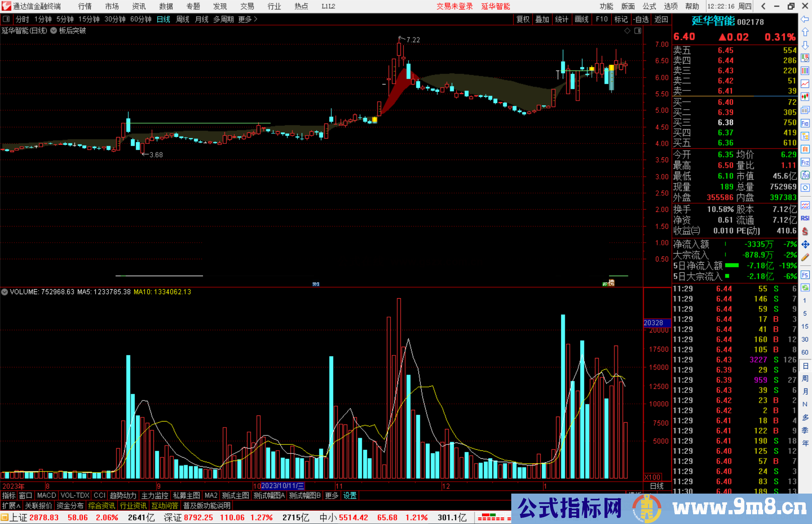Select the MACD indicator tab

46,495
